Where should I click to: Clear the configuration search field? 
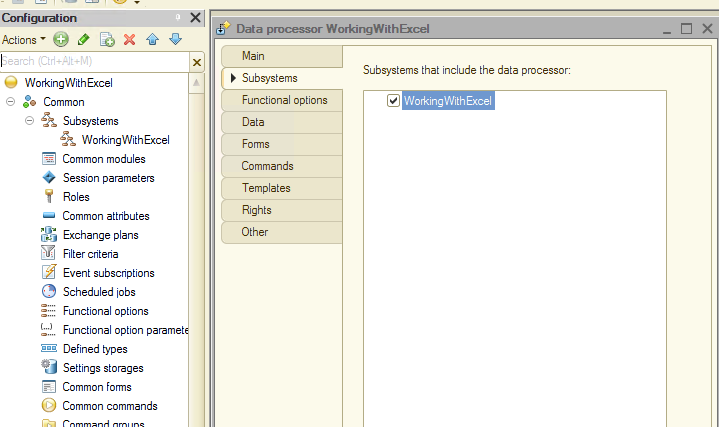click(x=197, y=62)
